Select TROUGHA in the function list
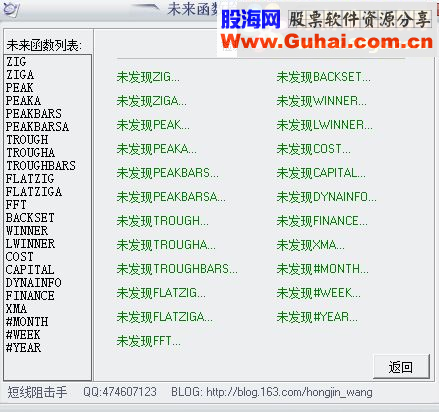Screen dimensions: 439x412 (31, 153)
